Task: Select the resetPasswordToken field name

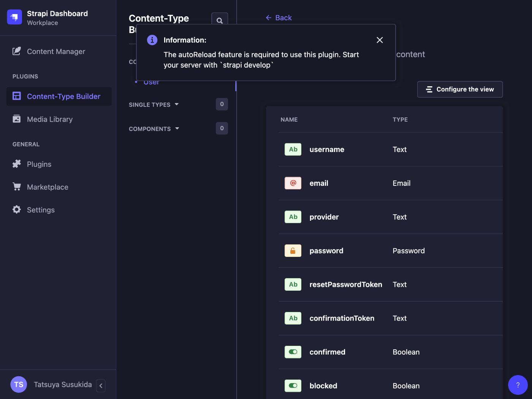Action: (346, 284)
